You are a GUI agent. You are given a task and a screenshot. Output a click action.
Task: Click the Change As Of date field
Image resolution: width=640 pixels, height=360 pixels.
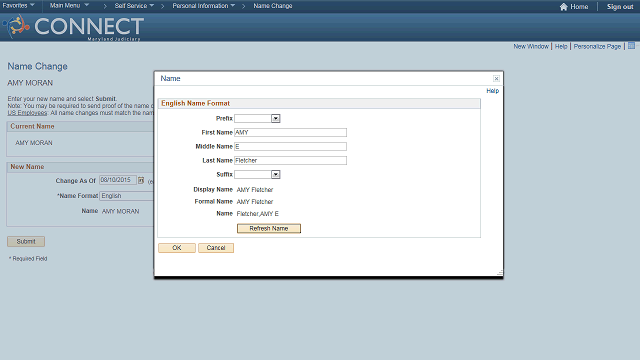click(118, 180)
